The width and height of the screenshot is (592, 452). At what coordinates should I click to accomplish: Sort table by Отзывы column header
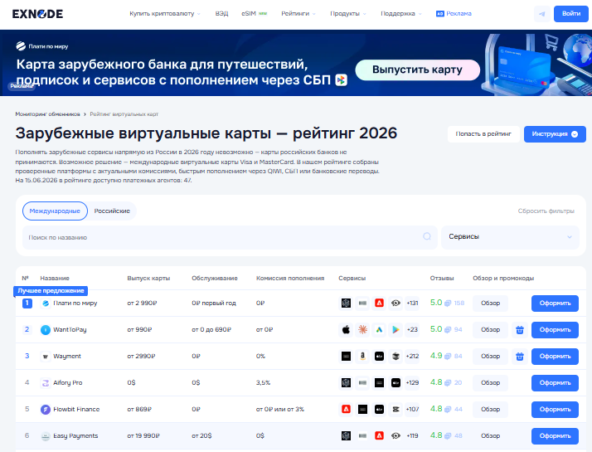pyautogui.click(x=442, y=278)
